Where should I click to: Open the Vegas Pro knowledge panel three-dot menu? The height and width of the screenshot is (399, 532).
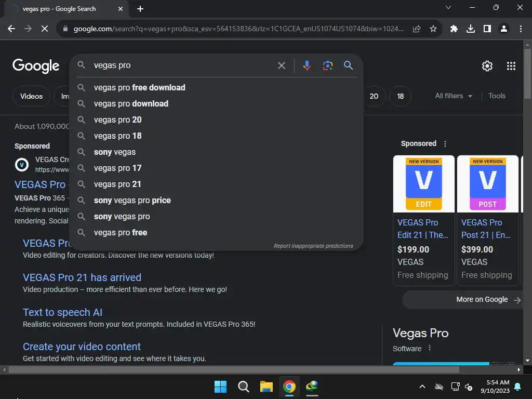click(430, 348)
